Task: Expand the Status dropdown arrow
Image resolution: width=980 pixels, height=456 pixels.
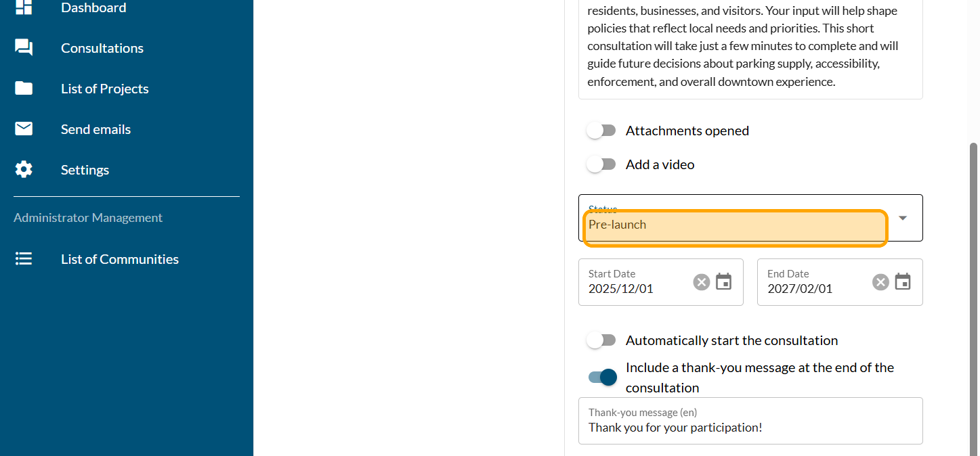Action: [x=903, y=218]
